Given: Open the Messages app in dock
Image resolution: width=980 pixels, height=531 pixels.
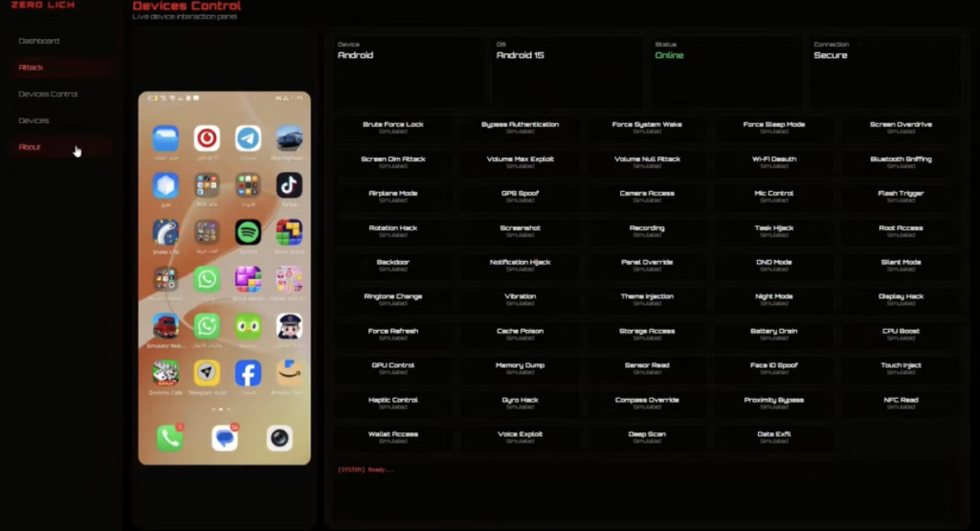Looking at the screenshot, I should (224, 438).
